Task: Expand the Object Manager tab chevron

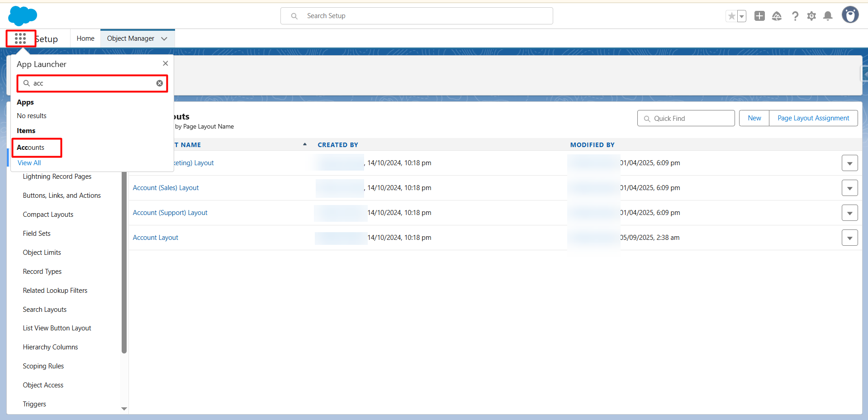Action: pyautogui.click(x=164, y=38)
